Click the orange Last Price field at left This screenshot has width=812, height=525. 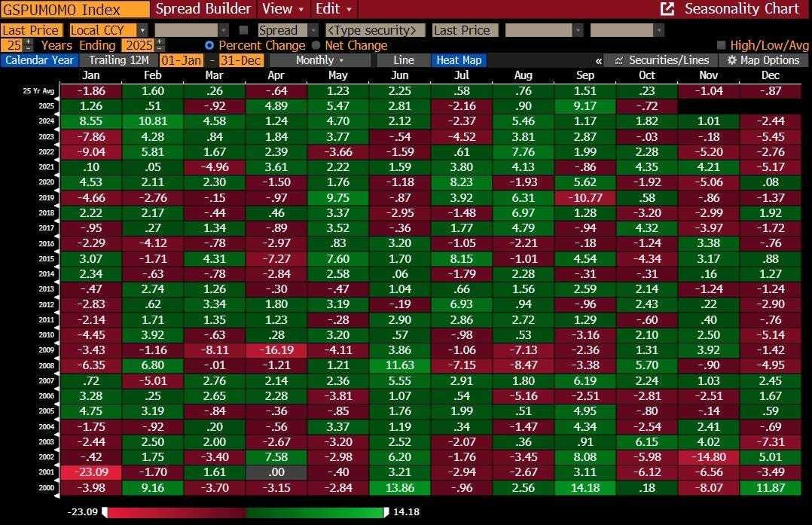pos(32,31)
